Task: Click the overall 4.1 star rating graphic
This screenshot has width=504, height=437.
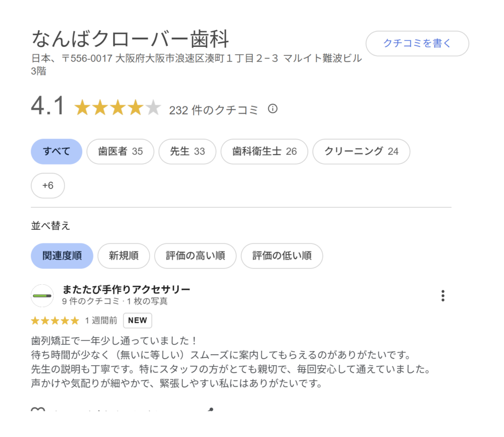Action: [118, 108]
